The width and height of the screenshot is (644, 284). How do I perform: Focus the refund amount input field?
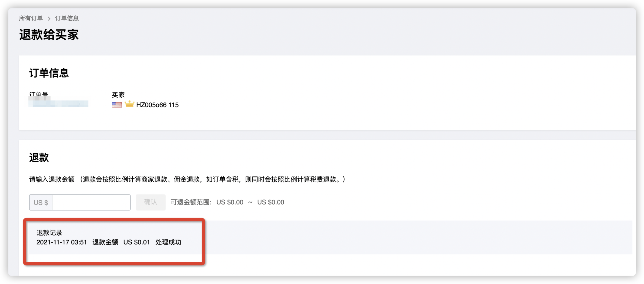coord(91,202)
